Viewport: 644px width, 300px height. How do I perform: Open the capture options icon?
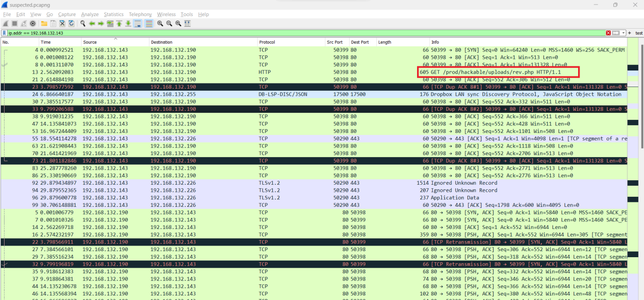click(33, 24)
